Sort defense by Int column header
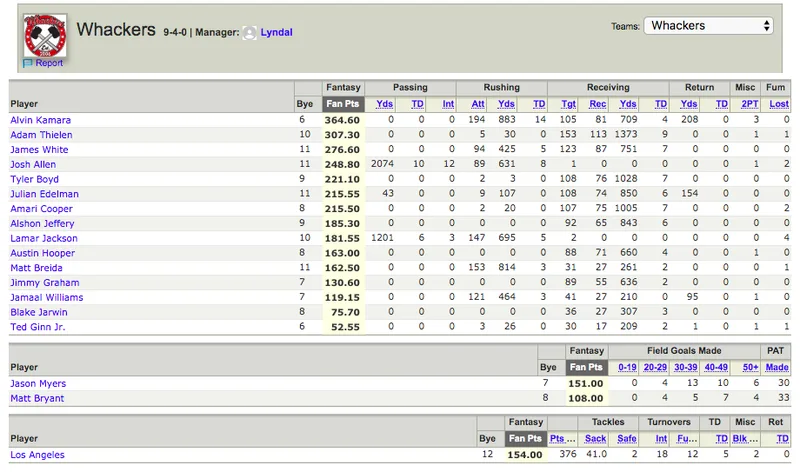This screenshot has height=472, width=800. click(661, 438)
